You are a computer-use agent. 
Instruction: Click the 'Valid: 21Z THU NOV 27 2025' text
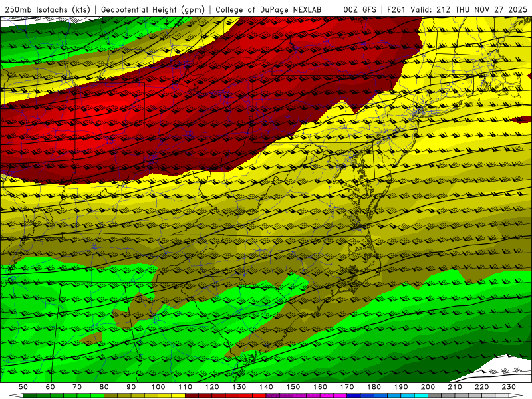tap(469, 10)
